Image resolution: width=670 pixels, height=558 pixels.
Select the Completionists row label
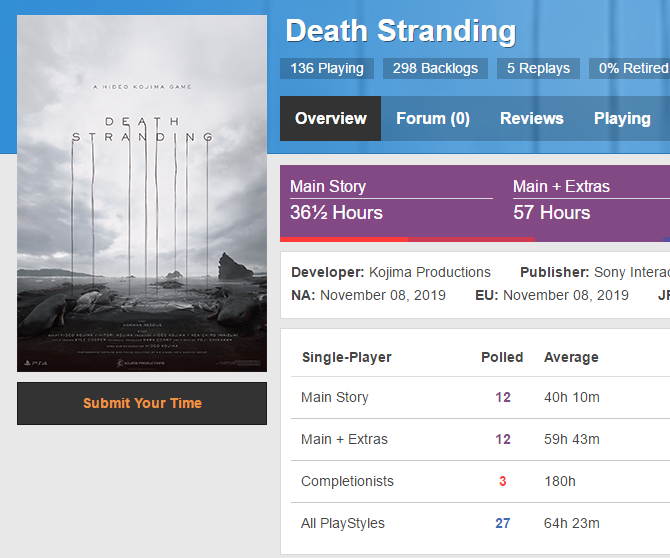[x=347, y=481]
